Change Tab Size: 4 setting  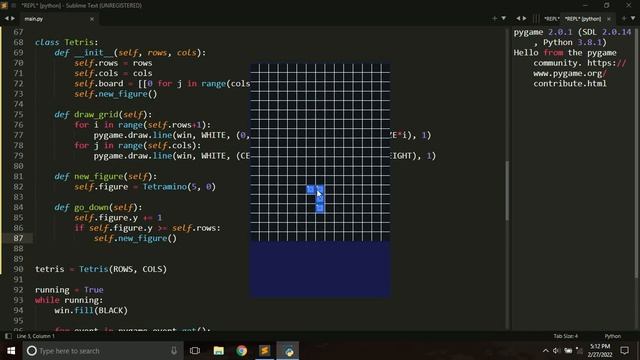coord(566,336)
